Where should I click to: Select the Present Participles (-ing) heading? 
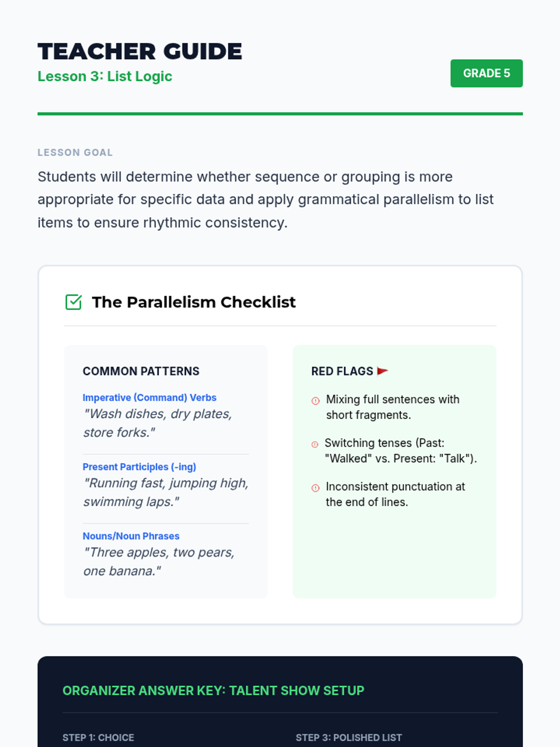pyautogui.click(x=139, y=466)
